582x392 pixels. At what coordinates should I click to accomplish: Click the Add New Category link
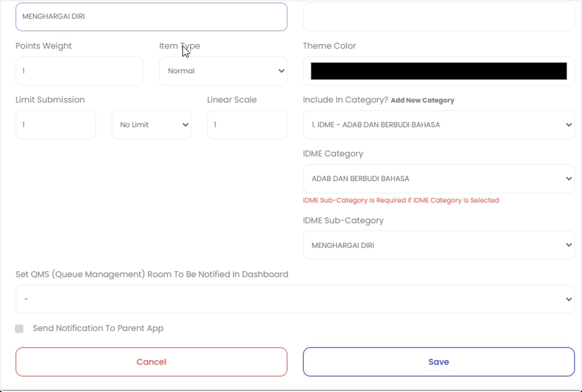422,100
